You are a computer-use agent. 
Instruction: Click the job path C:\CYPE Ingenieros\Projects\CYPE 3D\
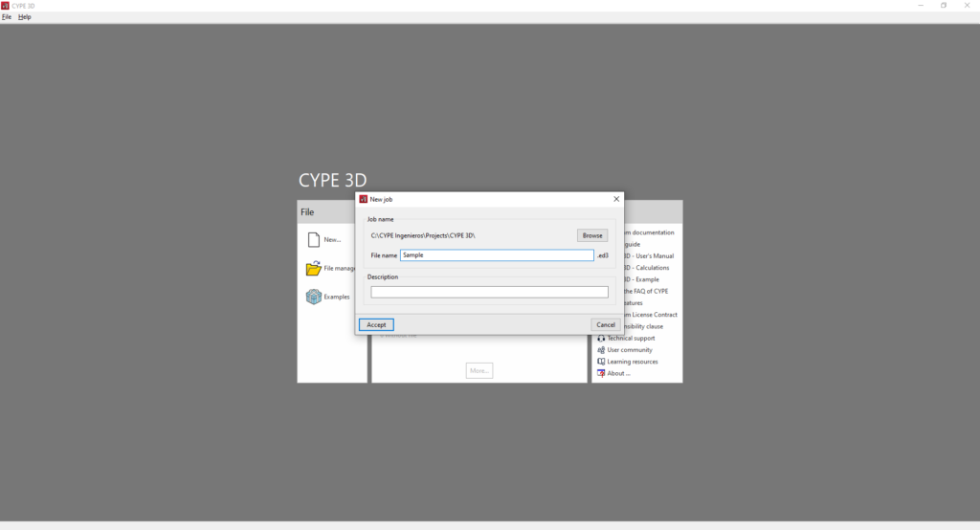(x=423, y=235)
